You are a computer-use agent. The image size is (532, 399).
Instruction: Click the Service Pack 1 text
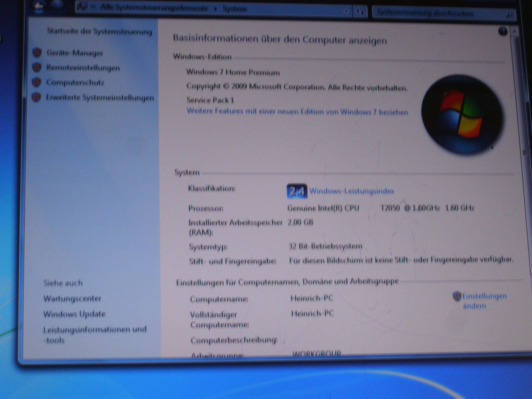[210, 100]
